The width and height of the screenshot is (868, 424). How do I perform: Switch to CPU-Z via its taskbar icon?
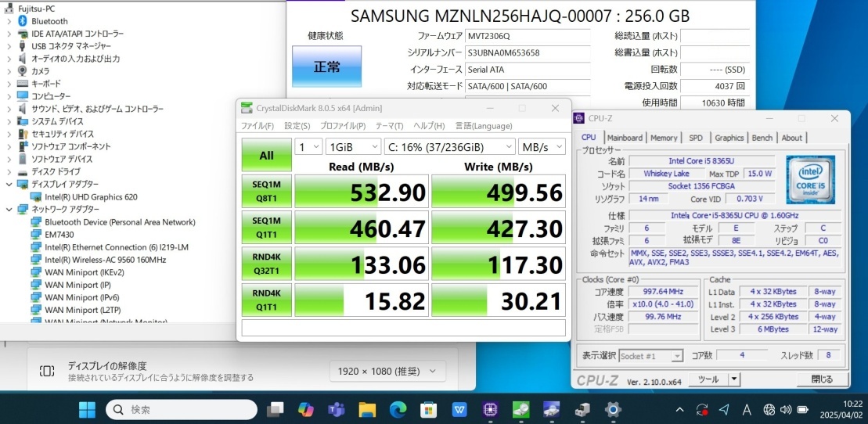[x=490, y=410]
